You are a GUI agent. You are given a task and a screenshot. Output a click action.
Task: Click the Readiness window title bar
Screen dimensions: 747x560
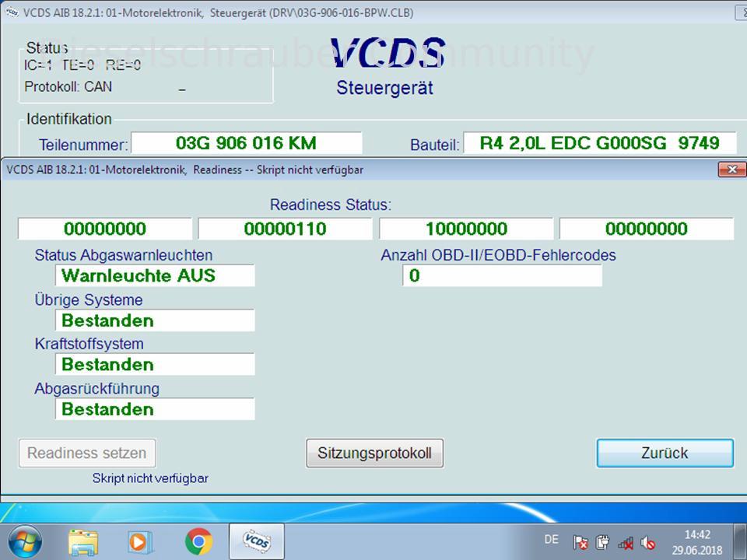point(359,170)
